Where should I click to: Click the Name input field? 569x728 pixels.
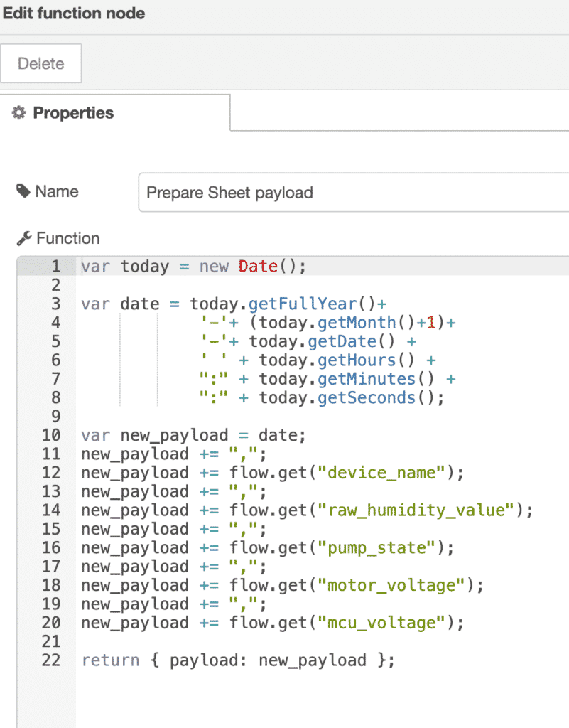click(x=353, y=192)
